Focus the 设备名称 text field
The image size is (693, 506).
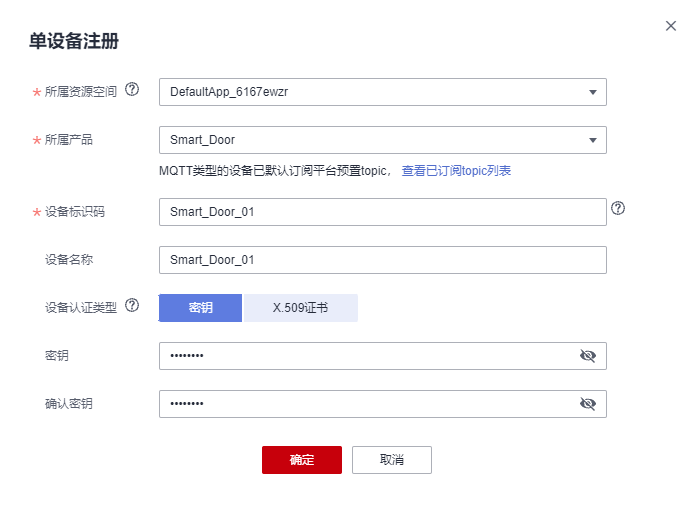[382, 260]
